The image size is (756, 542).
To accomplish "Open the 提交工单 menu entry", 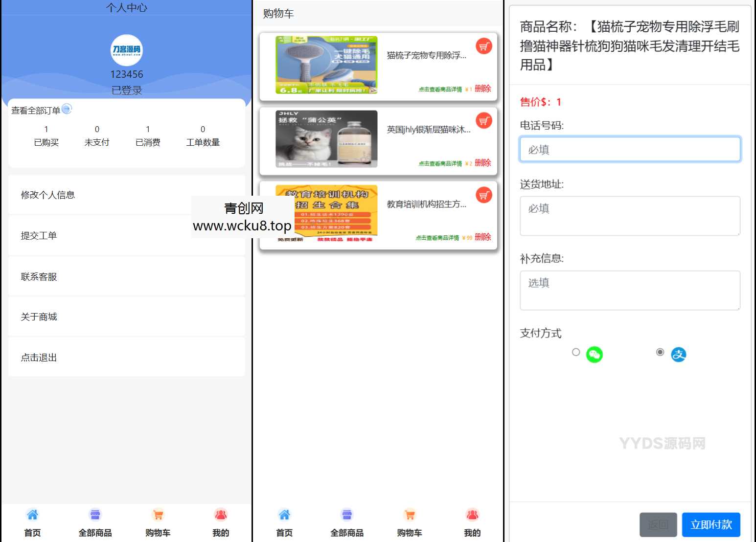I will [39, 235].
